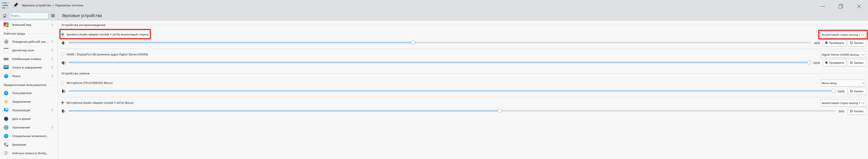Open the Digital Stereo (HDMI) profile dropdown
Viewport: 868px width, 159px height.
click(x=842, y=55)
